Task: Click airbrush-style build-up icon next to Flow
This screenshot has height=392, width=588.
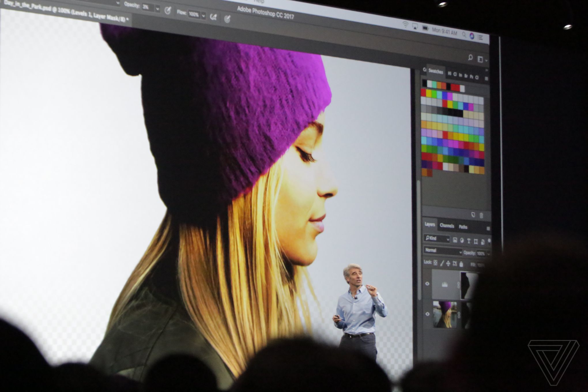Action: (x=213, y=17)
